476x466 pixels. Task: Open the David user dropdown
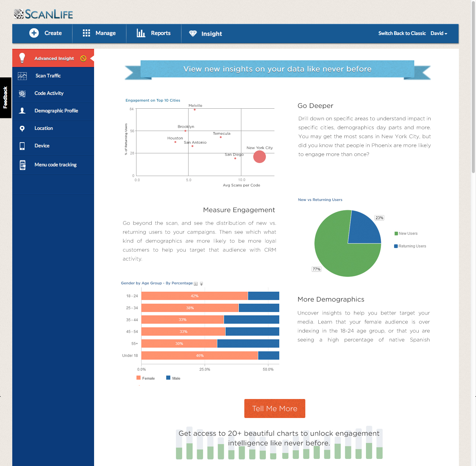(x=439, y=33)
